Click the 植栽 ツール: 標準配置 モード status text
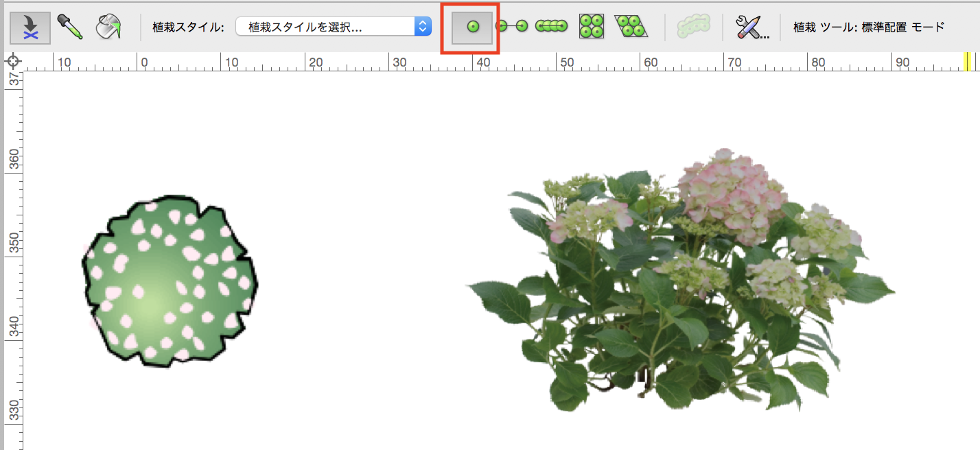The image size is (980, 450). [868, 27]
